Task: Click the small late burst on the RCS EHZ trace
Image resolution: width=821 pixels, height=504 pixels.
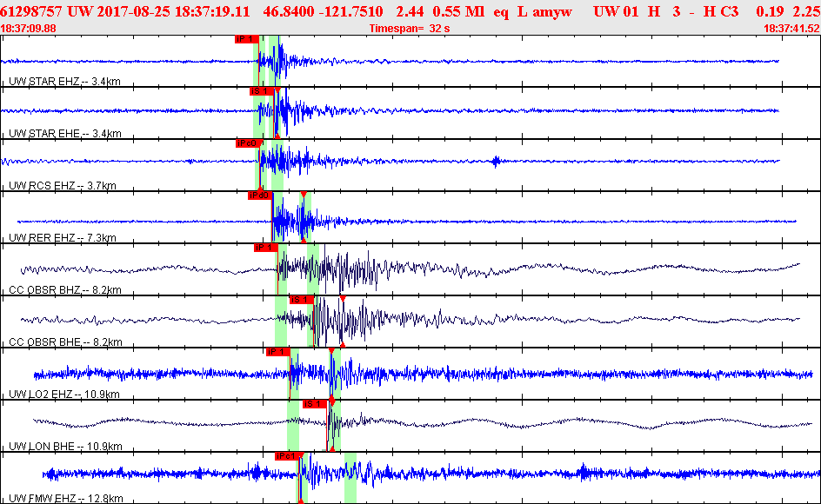Action: (497, 162)
